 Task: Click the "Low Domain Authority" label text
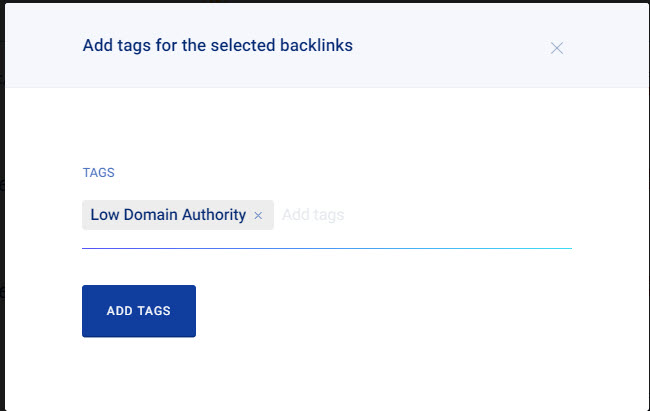tap(168, 215)
